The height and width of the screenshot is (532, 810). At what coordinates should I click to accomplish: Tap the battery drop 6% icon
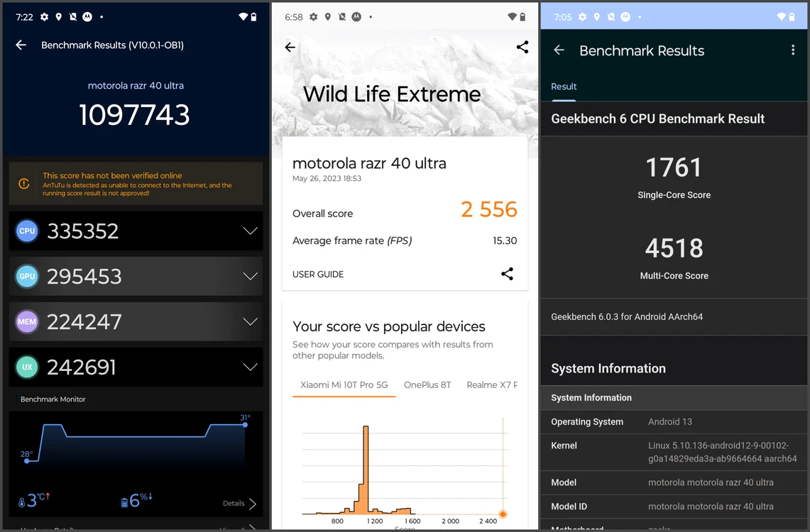coord(124,503)
